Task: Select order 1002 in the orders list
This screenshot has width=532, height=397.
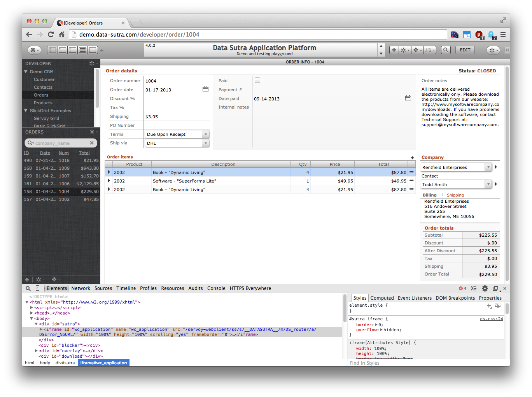Action: point(61,199)
